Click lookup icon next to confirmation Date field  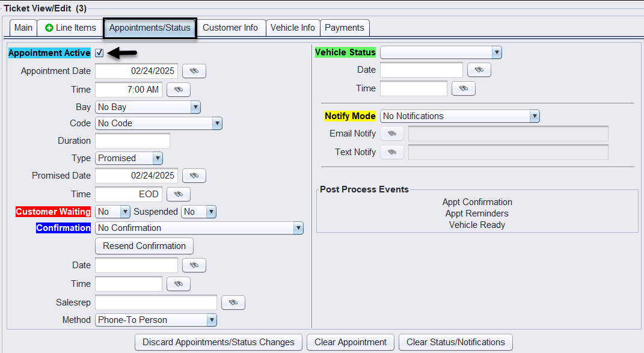[x=194, y=265]
